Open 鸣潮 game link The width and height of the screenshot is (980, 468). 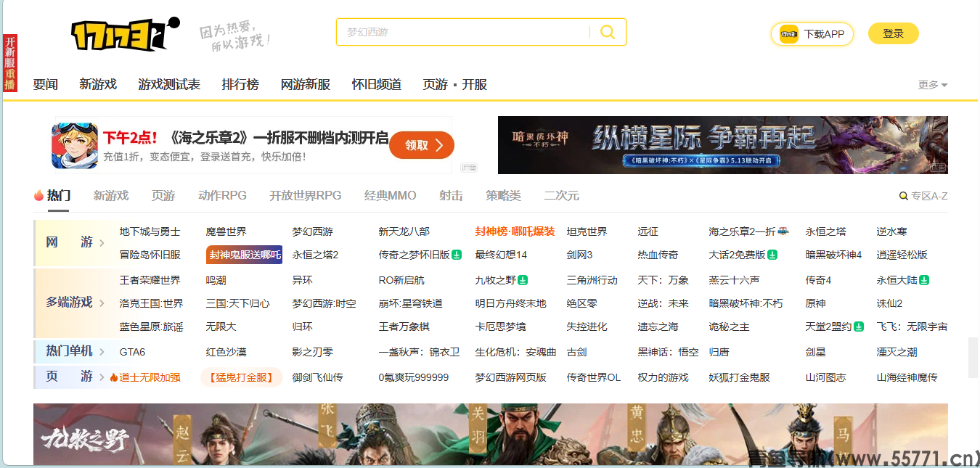216,280
